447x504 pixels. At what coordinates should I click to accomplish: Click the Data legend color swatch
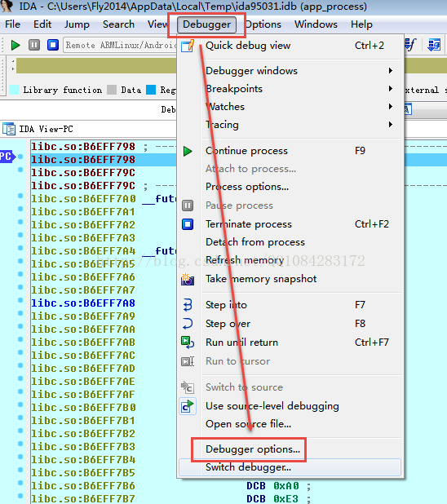(112, 90)
